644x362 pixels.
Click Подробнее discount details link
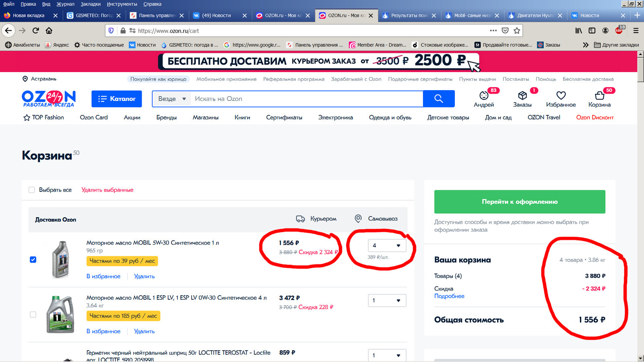click(449, 296)
